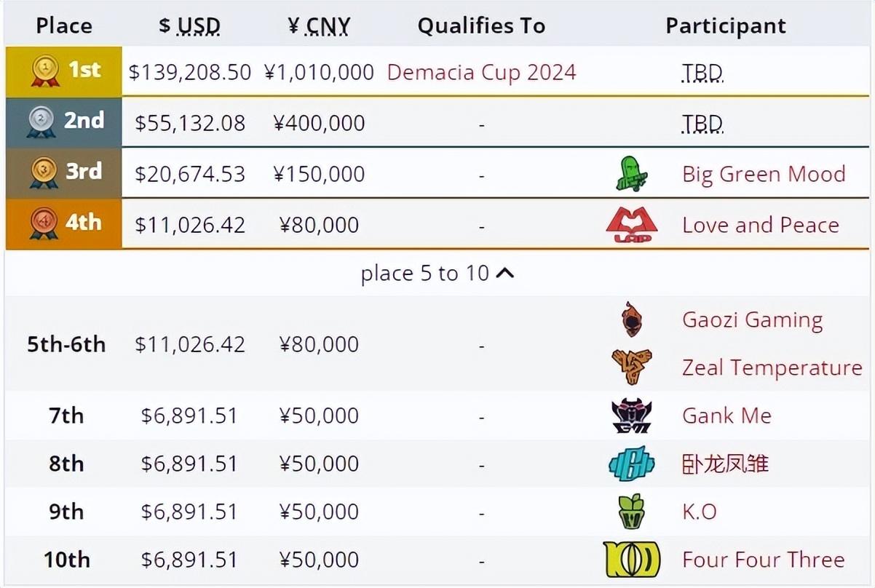Viewport: 875px width, 588px height.
Task: Click the Gank Me team logo
Action: 631,416
